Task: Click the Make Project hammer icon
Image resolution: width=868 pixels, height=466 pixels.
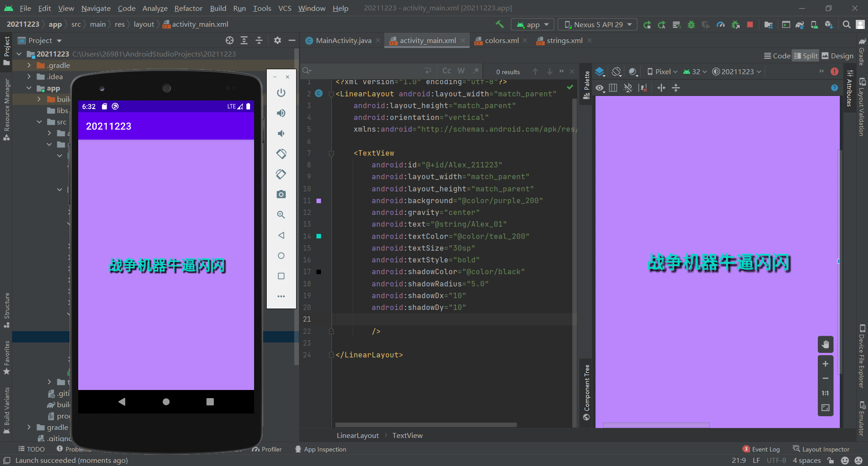Action: (x=500, y=24)
